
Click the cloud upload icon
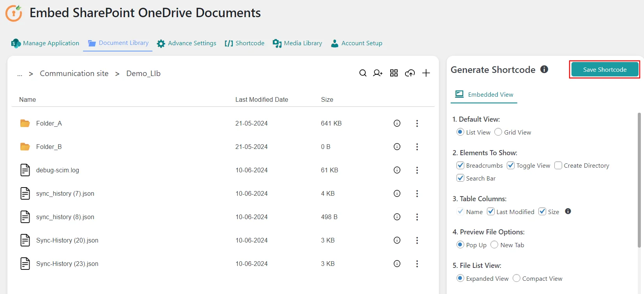pos(410,73)
